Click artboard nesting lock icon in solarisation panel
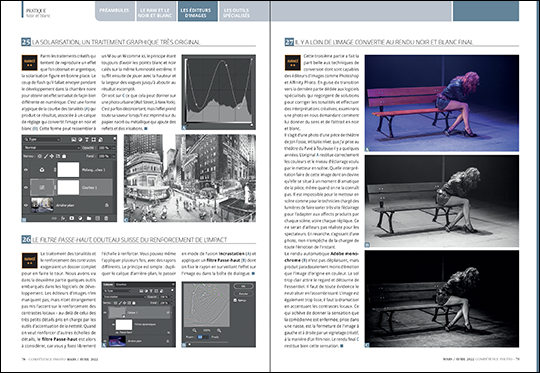Image resolution: width=540 pixels, height=373 pixels. (58, 156)
